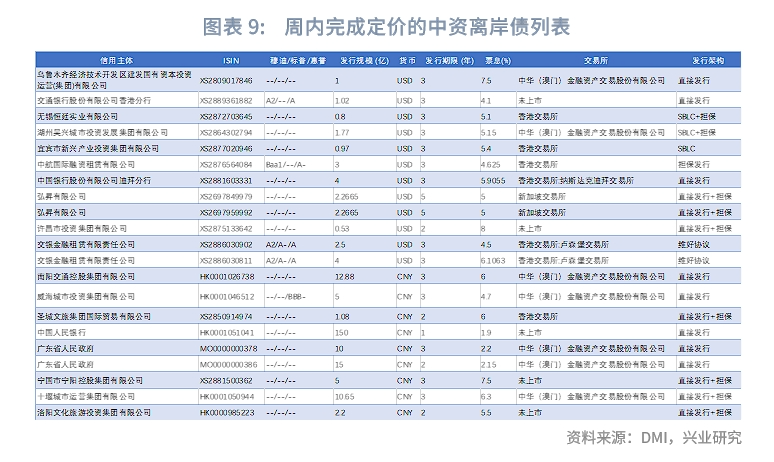Click 担保发行 structure cell

[694, 164]
